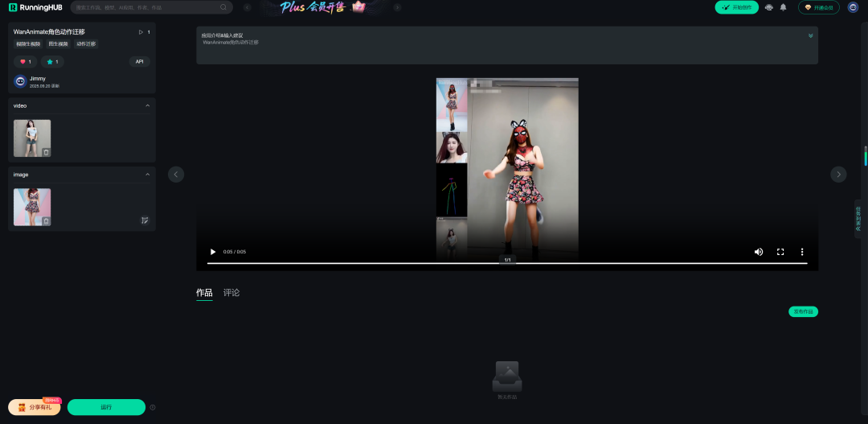Mute the video using the speaker icon

point(759,252)
